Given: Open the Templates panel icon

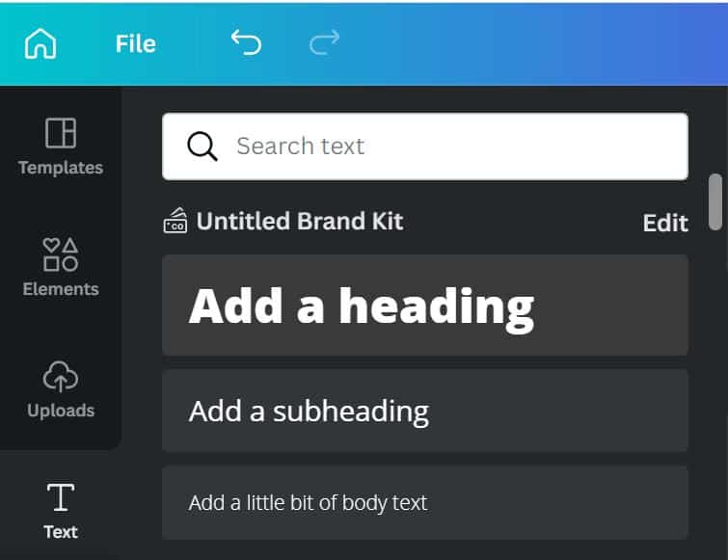Looking at the screenshot, I should point(61,133).
